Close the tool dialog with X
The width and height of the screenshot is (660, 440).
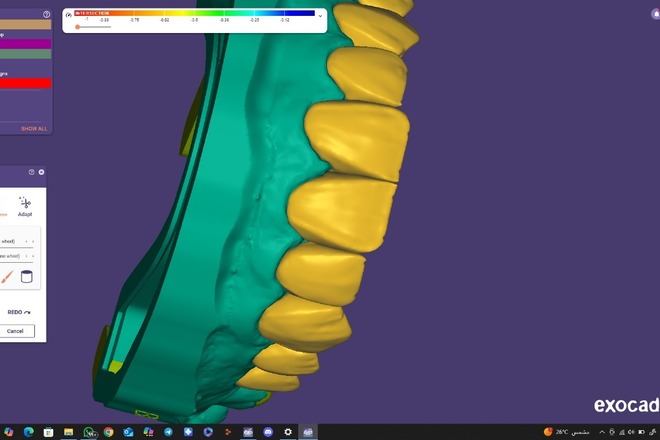(x=41, y=172)
